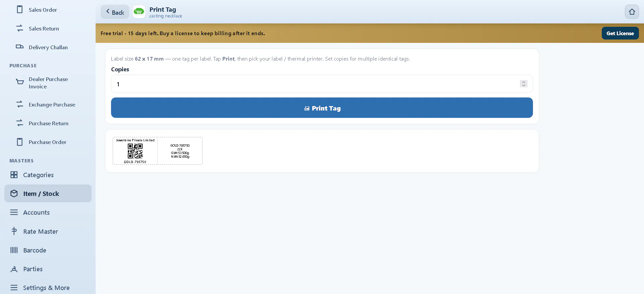The image size is (644, 294).
Task: Click 'Label size 62 x 17 mm' text
Action: [x=138, y=59]
